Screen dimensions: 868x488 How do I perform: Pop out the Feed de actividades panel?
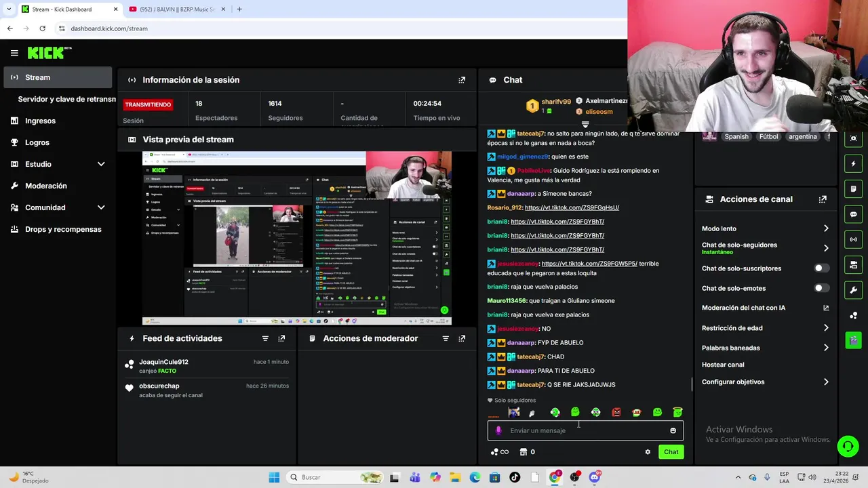pos(281,338)
